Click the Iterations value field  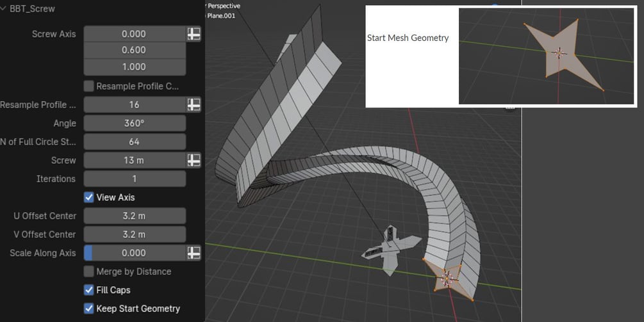click(135, 179)
